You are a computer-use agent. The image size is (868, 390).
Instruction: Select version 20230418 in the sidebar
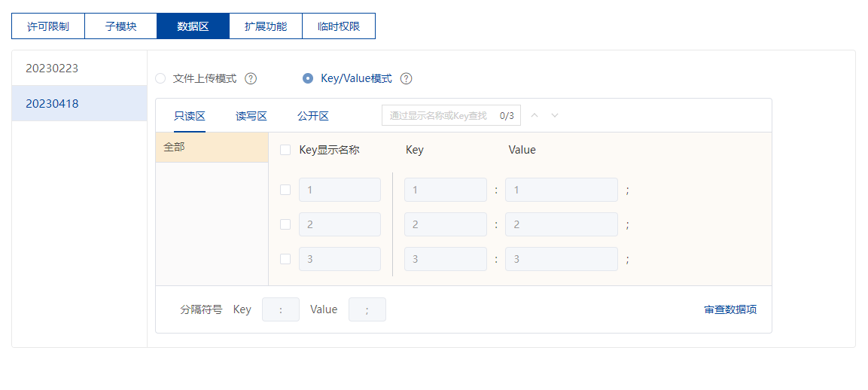(x=80, y=103)
